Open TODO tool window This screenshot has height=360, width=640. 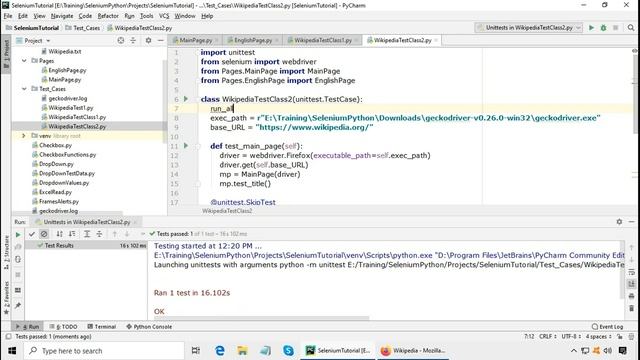pos(63,327)
